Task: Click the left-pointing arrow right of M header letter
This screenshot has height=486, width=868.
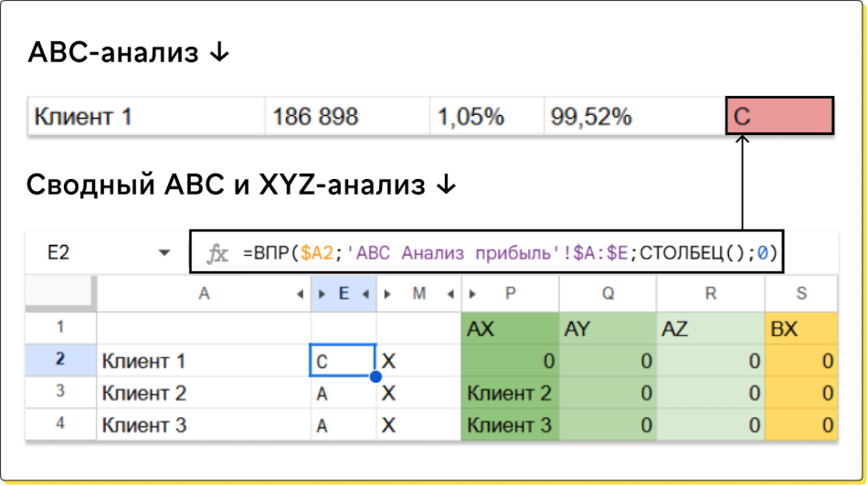Action: point(450,294)
